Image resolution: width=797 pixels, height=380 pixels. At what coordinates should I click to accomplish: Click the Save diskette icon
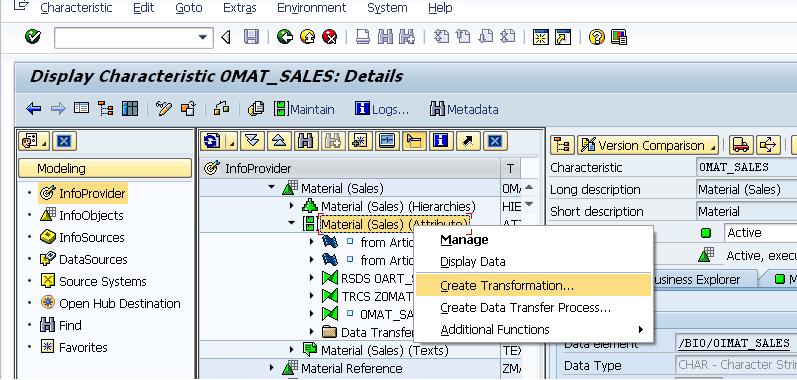point(252,37)
